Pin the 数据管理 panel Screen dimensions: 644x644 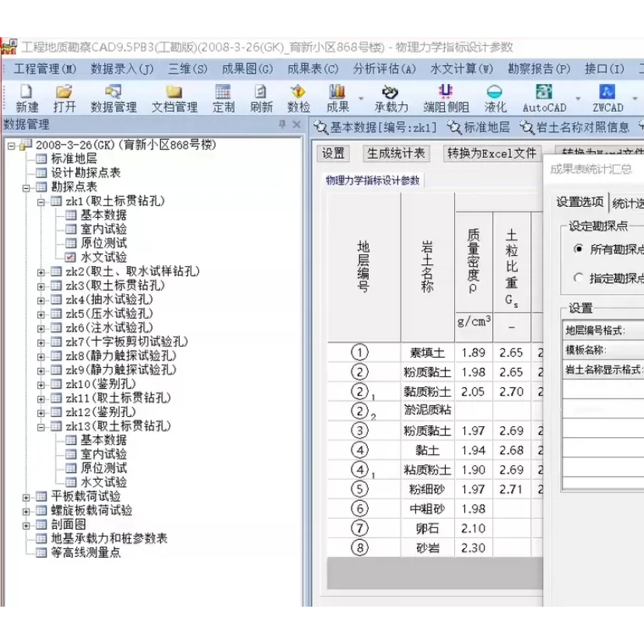[282, 124]
